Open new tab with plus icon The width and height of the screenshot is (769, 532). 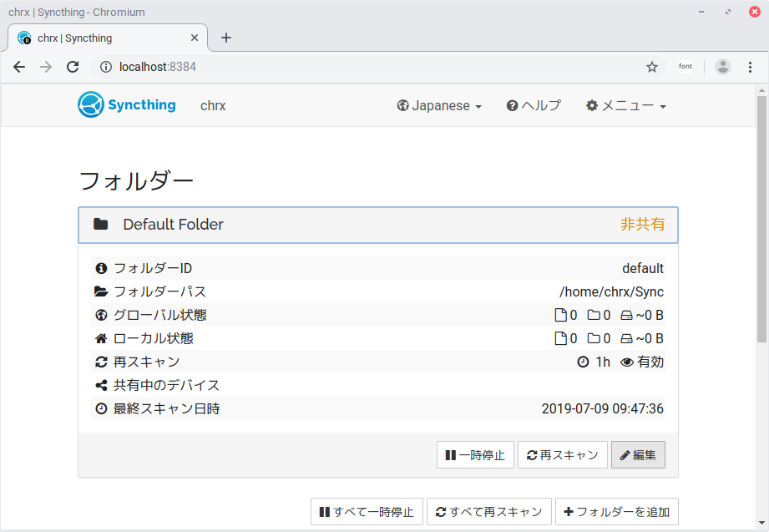pyautogui.click(x=225, y=38)
